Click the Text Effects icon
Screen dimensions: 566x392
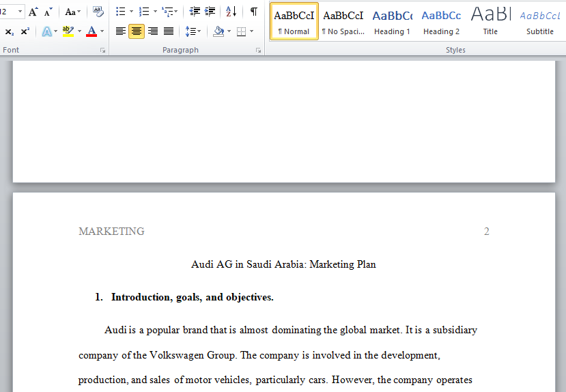point(46,31)
